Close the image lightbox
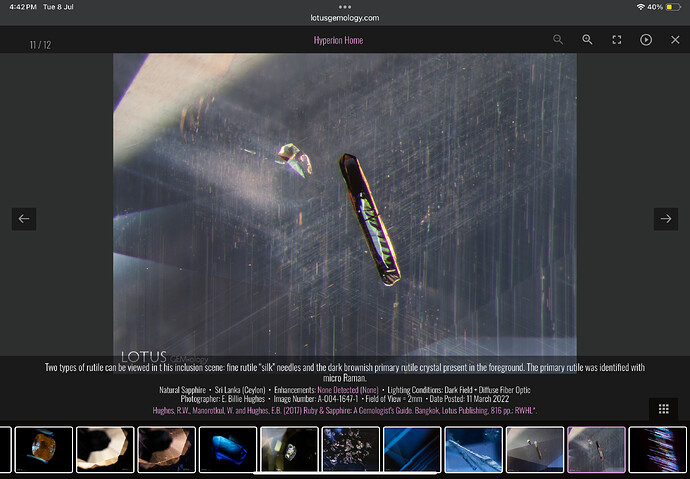Screen dimensions: 690x479 click(x=675, y=40)
